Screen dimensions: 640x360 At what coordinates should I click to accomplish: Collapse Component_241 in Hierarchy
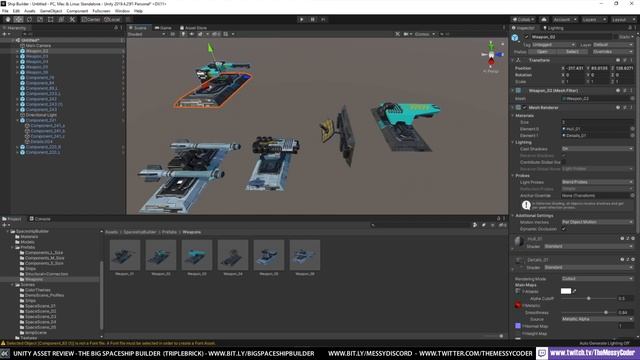pos(18,120)
